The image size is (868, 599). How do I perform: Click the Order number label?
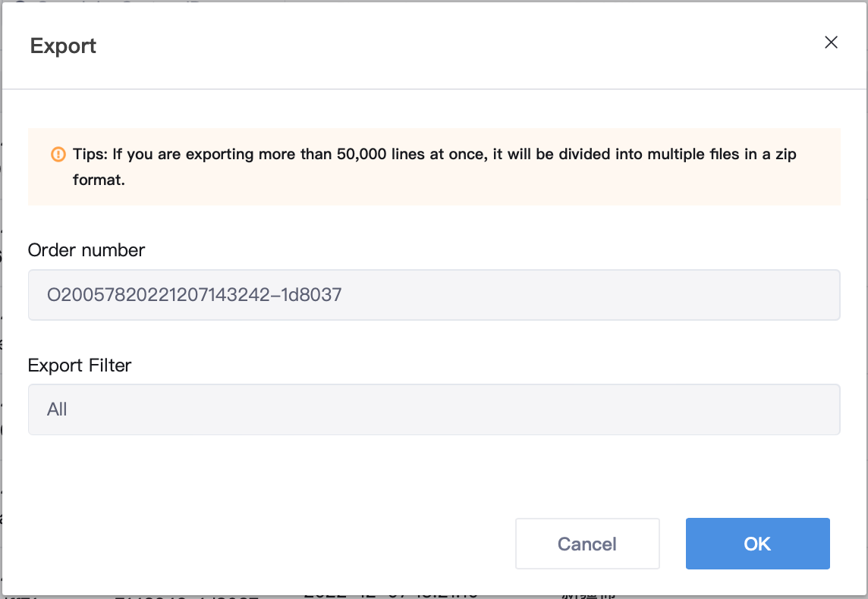(86, 250)
